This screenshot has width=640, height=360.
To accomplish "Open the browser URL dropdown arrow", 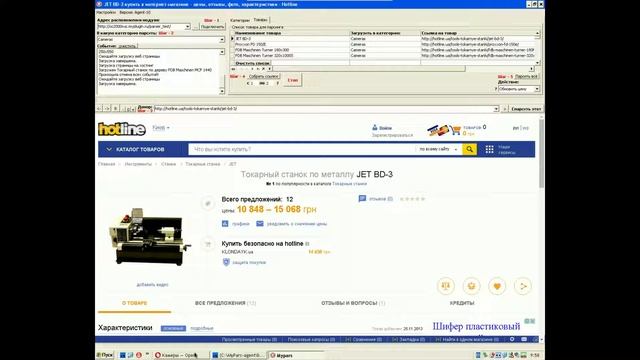I will (496, 109).
